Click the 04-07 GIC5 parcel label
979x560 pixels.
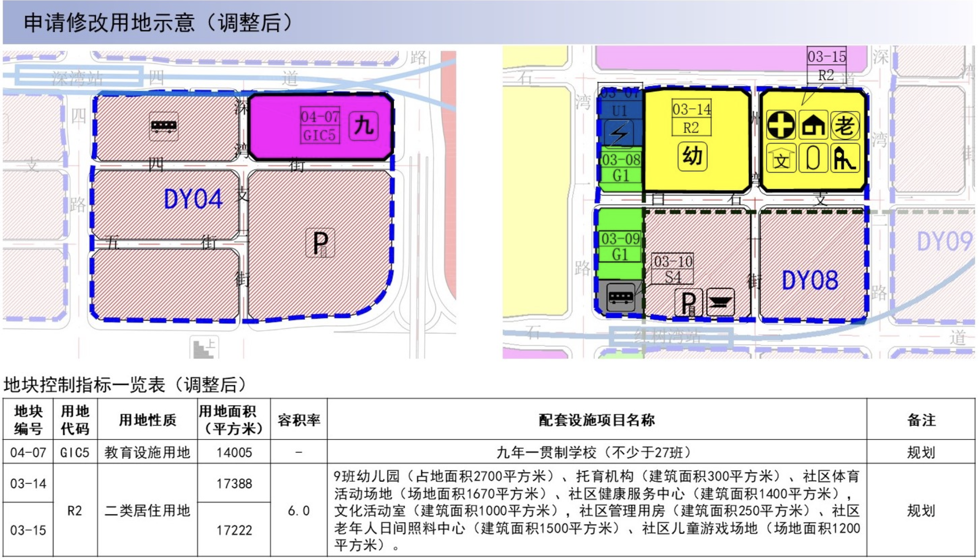(320, 126)
